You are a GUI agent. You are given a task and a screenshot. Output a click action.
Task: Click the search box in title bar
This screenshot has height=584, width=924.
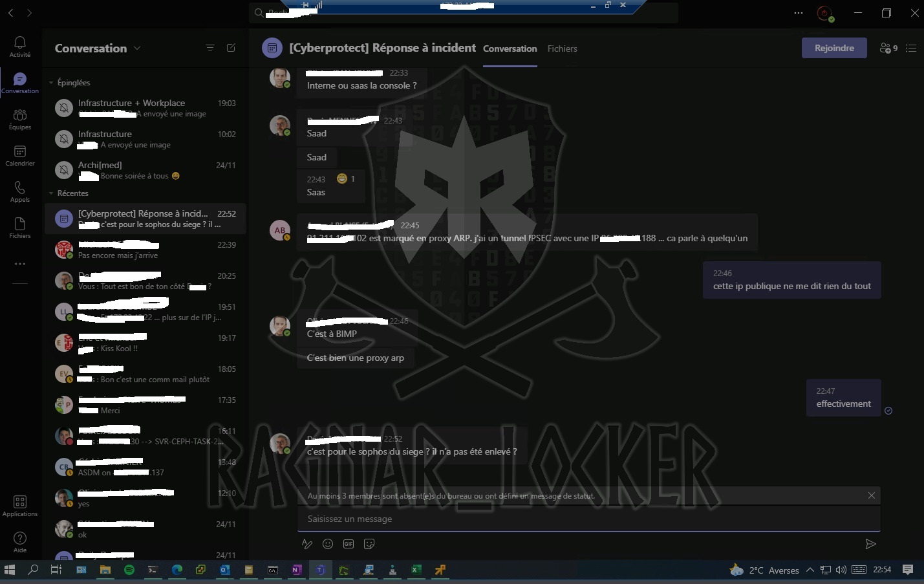(463, 13)
